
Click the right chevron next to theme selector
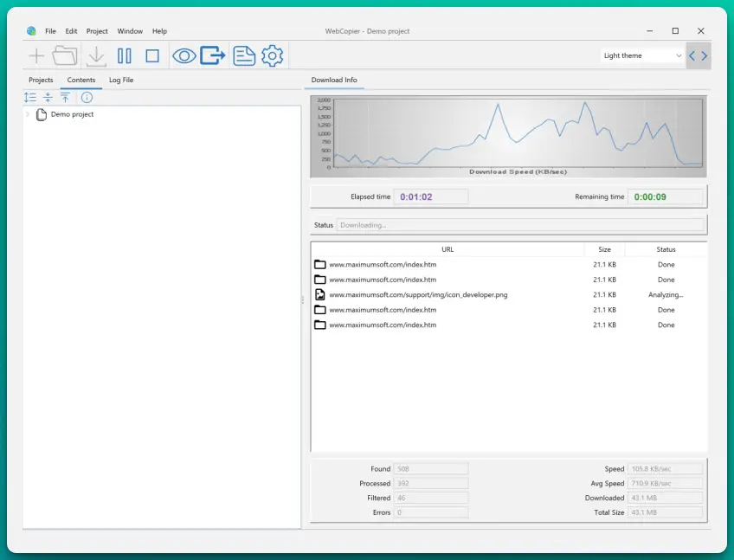pyautogui.click(x=705, y=56)
